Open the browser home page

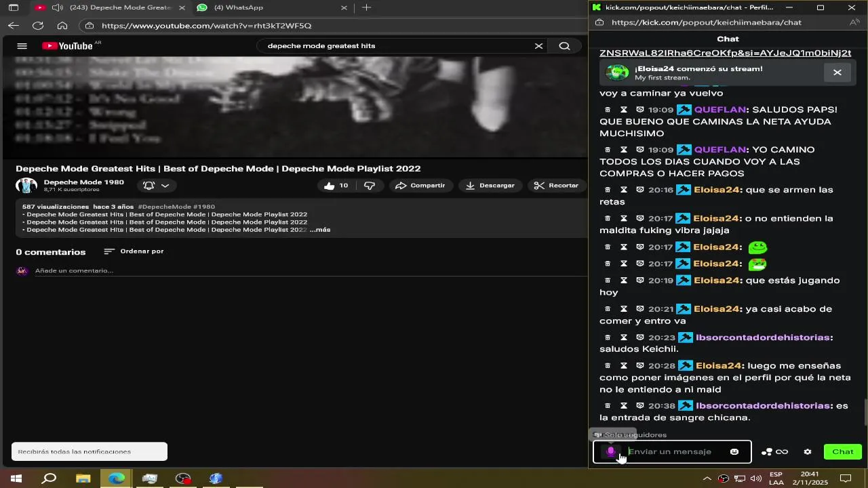[x=62, y=26]
